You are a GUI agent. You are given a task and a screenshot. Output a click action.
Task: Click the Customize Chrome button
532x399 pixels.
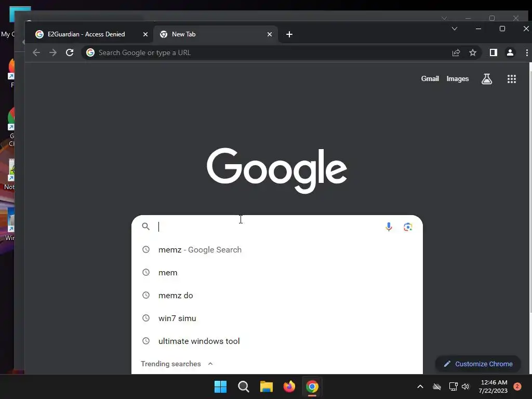click(x=478, y=364)
